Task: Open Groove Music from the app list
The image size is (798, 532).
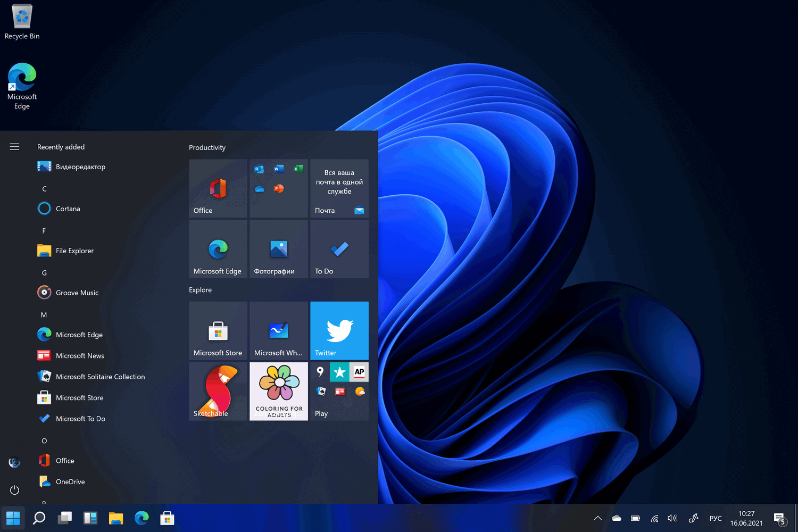Action: [77, 293]
